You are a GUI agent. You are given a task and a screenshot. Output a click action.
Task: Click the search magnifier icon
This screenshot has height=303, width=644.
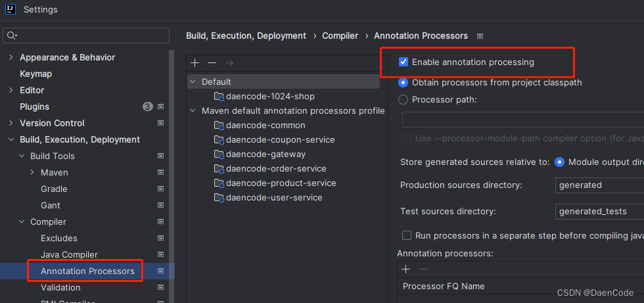[12, 35]
